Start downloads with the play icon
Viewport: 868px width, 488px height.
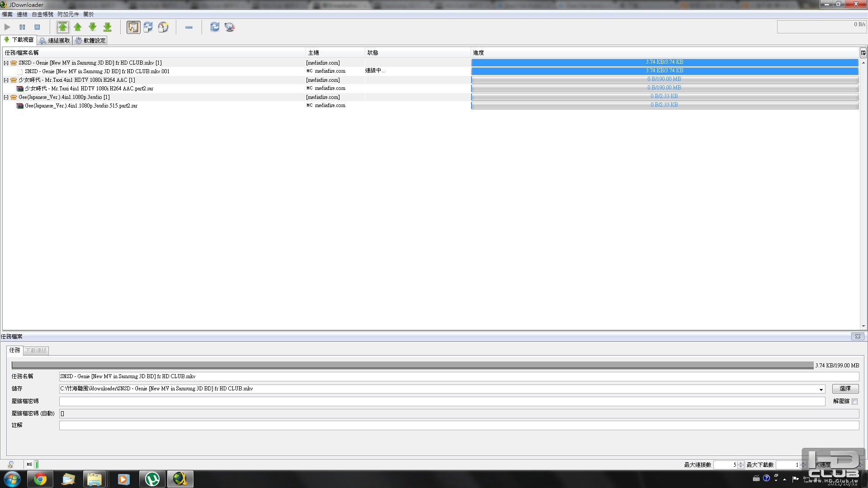(x=7, y=27)
